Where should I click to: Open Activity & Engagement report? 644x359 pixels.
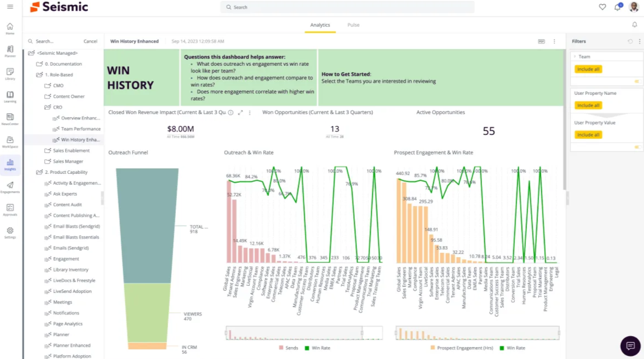click(x=73, y=183)
